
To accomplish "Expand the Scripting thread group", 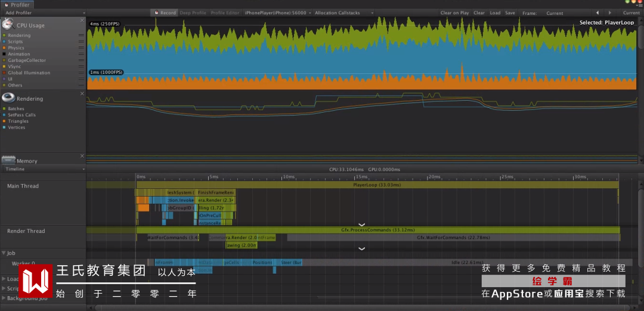I will click(x=4, y=288).
